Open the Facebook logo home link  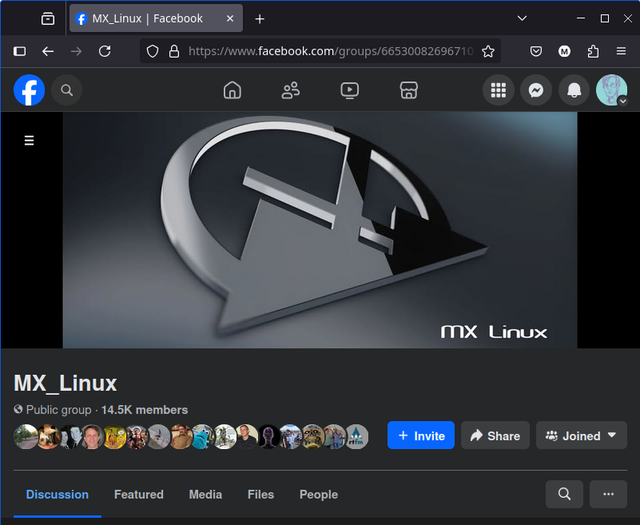(x=29, y=90)
